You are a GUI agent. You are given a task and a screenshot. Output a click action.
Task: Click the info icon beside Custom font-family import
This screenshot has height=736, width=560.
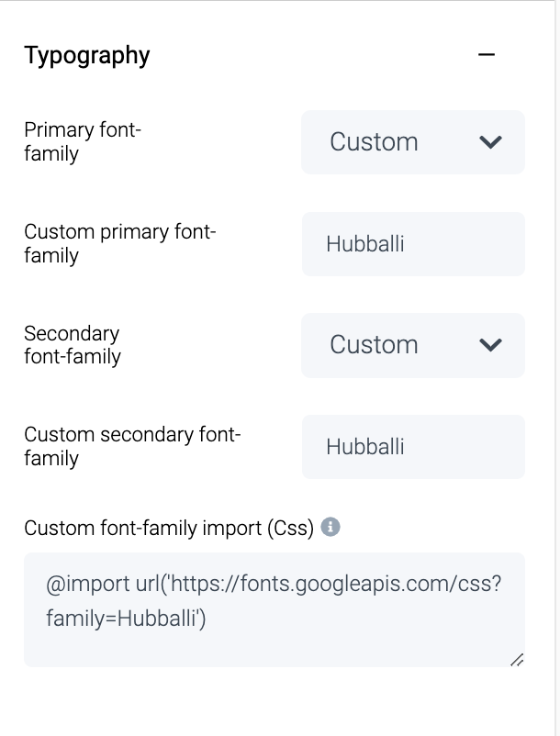click(331, 528)
